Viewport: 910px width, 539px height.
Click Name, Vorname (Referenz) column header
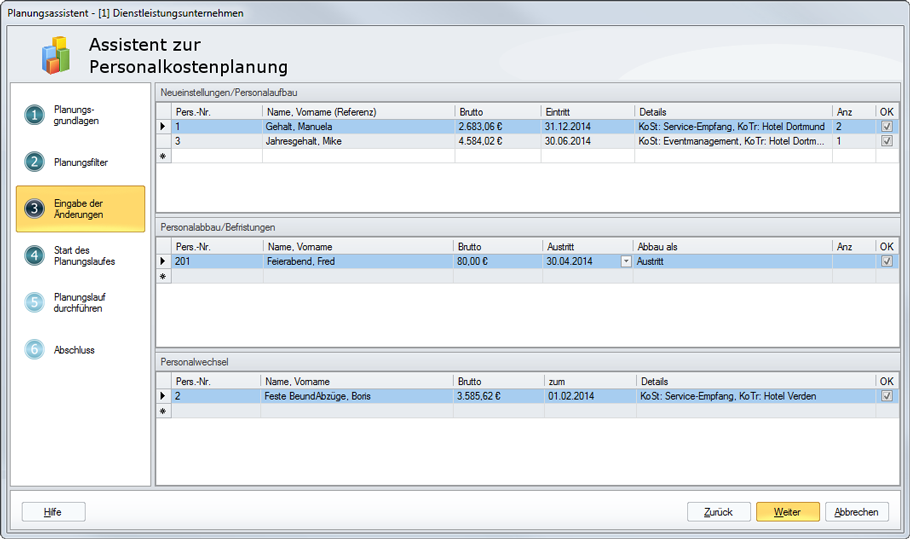click(359, 112)
